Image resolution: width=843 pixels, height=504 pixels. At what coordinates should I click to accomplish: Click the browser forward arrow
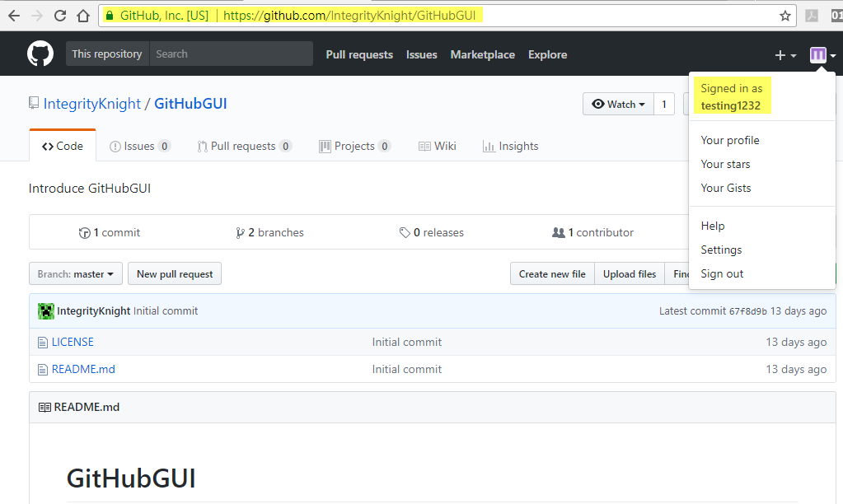pyautogui.click(x=37, y=16)
